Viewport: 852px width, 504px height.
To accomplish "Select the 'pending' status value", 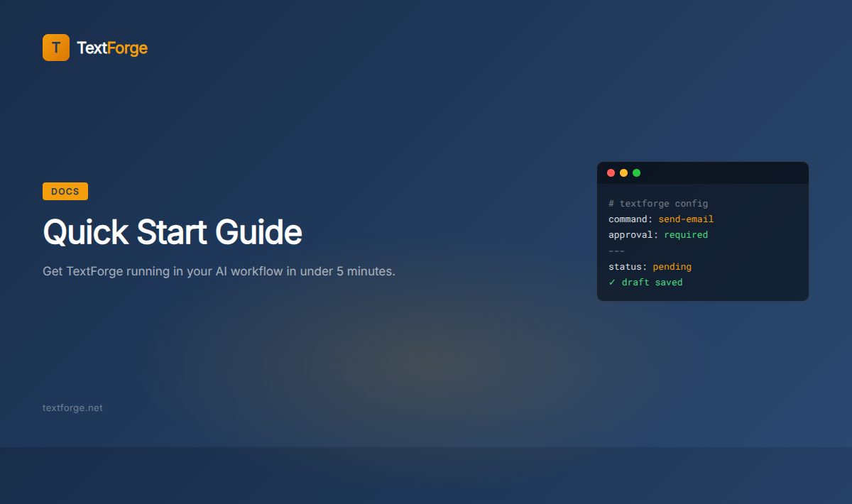I will (x=672, y=267).
